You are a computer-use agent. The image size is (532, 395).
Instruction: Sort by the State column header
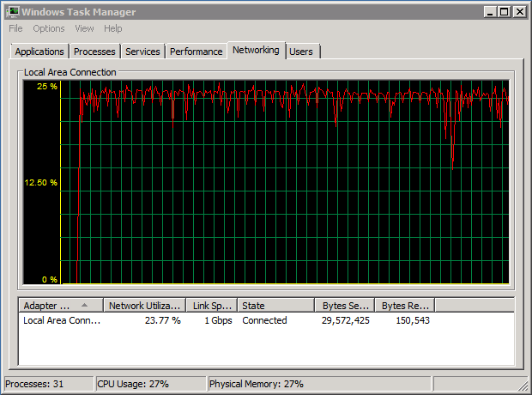pos(275,305)
